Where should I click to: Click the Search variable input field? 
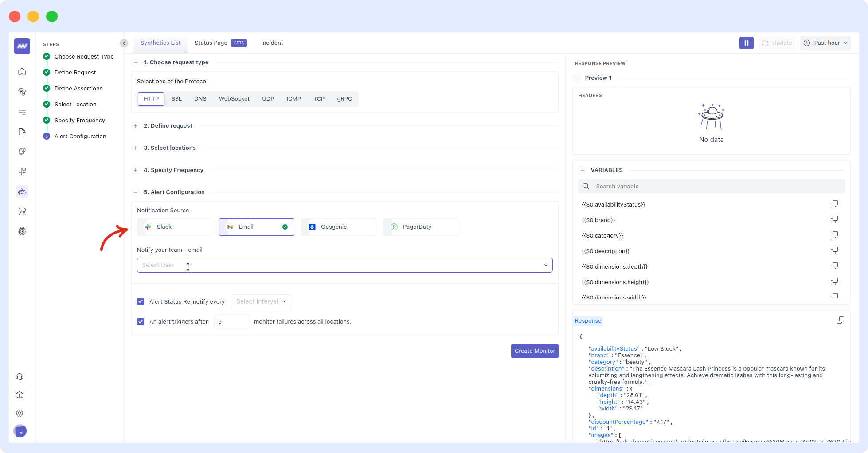tap(717, 186)
